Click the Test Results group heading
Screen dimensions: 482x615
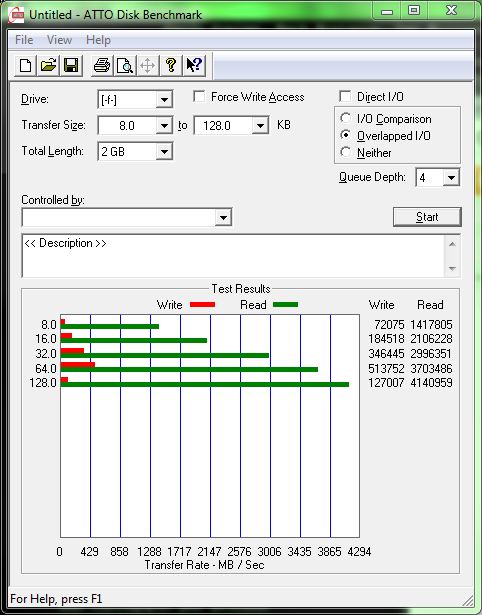tap(241, 289)
